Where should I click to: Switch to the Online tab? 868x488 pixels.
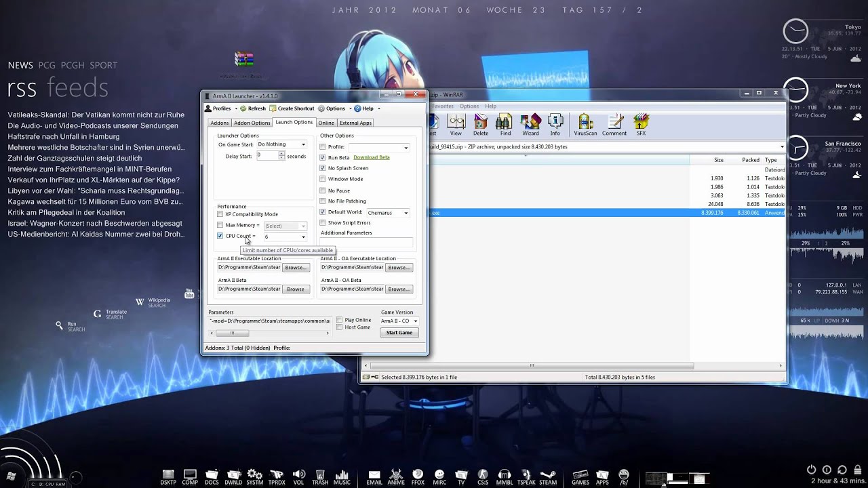click(326, 123)
